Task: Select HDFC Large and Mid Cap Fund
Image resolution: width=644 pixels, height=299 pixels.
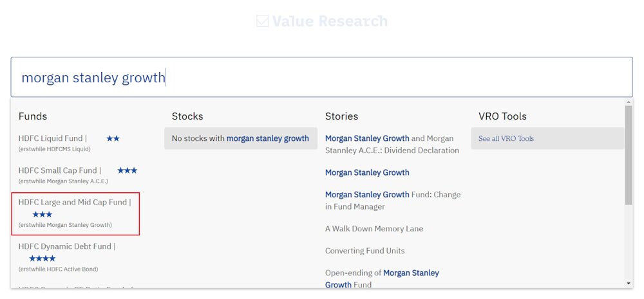Action: (74, 203)
